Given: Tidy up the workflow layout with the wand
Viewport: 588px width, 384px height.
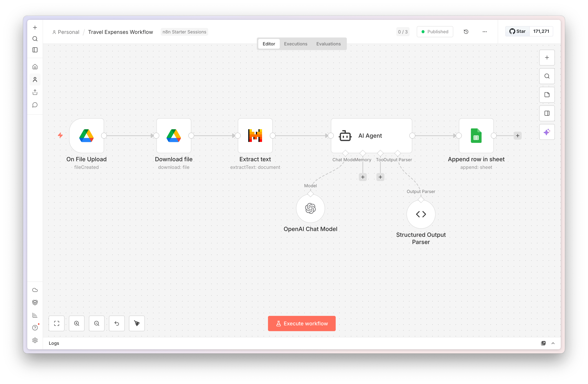Looking at the screenshot, I should 137,323.
